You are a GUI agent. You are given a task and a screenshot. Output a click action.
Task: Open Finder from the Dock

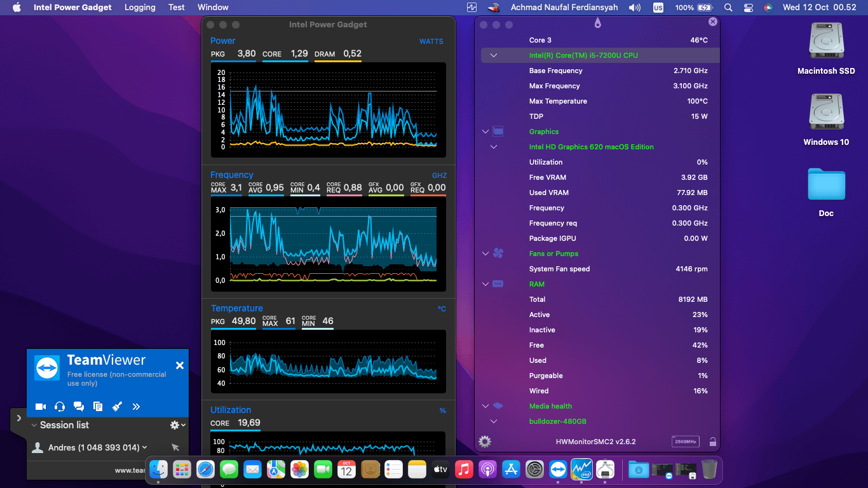click(x=158, y=470)
